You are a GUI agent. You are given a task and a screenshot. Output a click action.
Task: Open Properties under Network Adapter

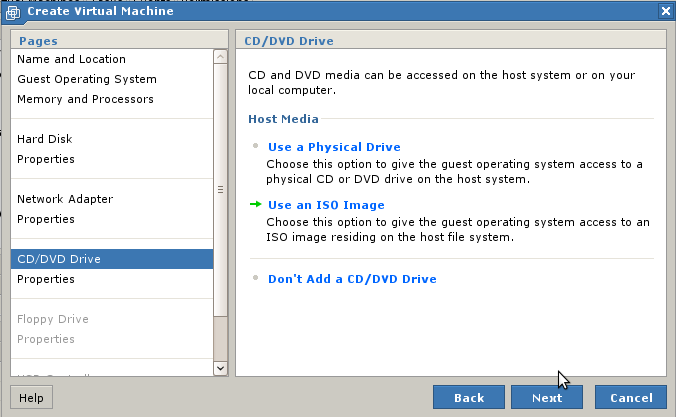(45, 219)
